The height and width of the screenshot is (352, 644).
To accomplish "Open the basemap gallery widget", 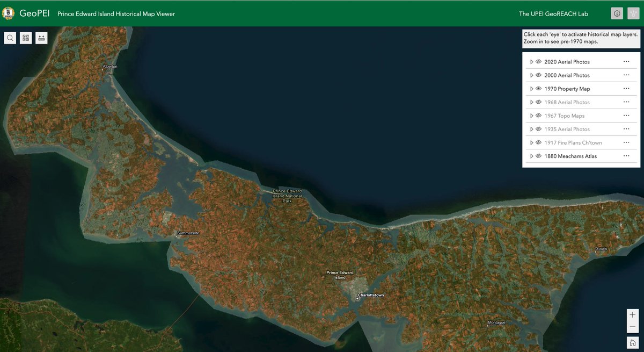I will [25, 38].
